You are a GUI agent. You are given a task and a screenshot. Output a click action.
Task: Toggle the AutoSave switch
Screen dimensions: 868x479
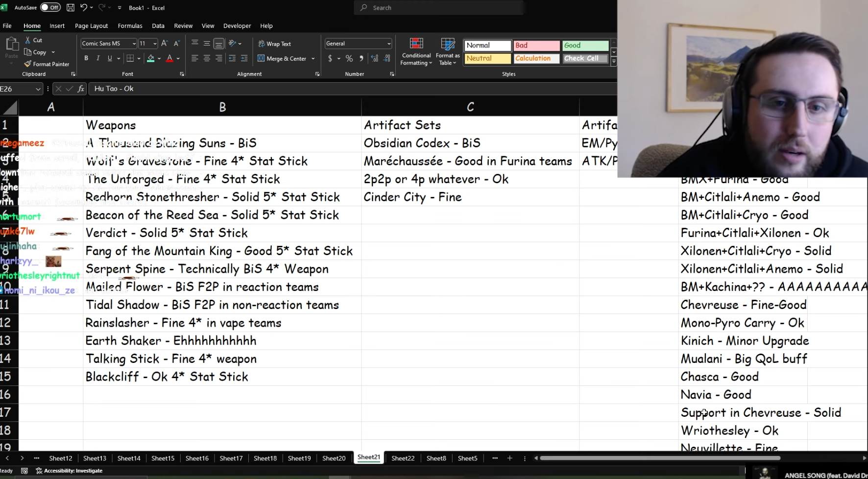[x=50, y=7]
